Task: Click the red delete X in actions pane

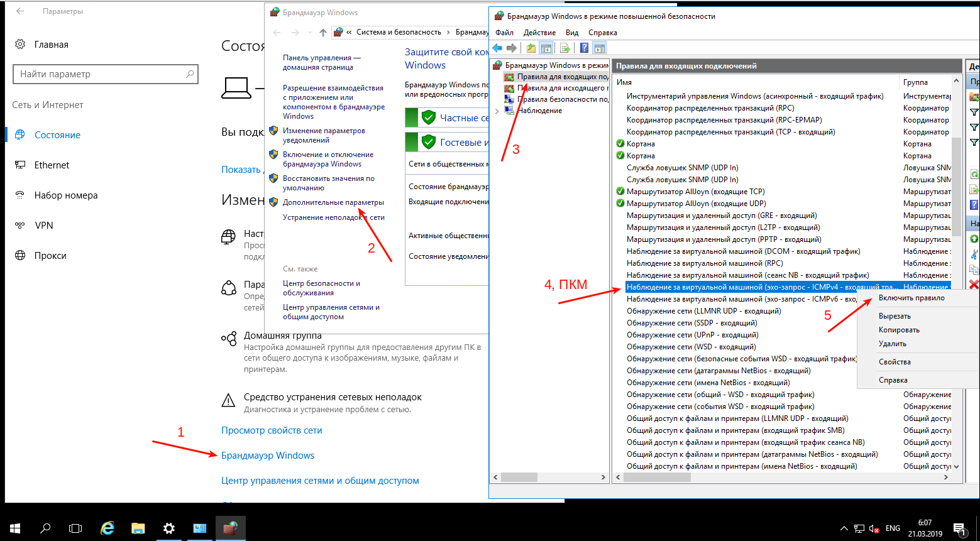Action: [x=974, y=285]
